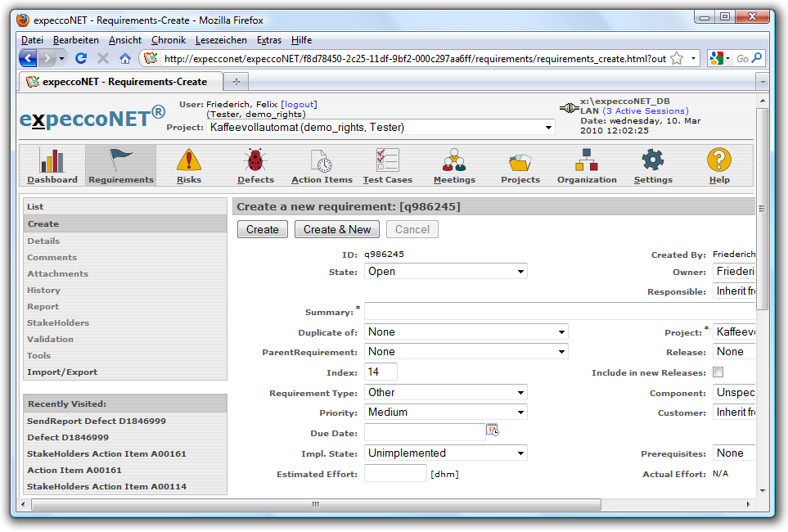Open the Help question mark icon
Screen dimensions: 788x532
[719, 160]
